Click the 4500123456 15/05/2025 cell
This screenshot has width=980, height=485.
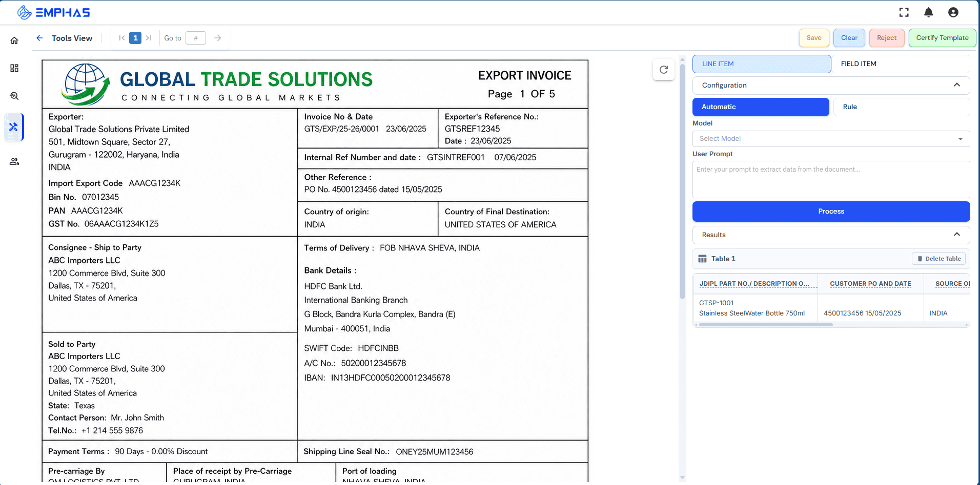pos(870,308)
